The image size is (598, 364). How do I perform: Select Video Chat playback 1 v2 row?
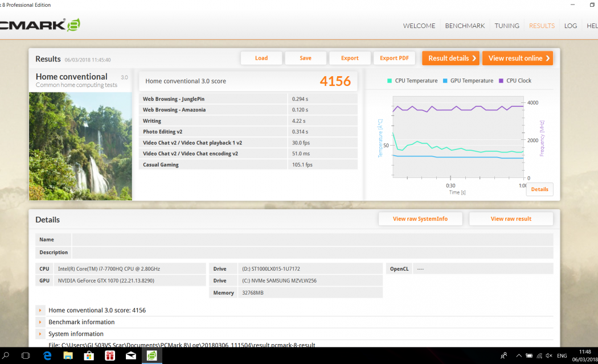point(248,143)
